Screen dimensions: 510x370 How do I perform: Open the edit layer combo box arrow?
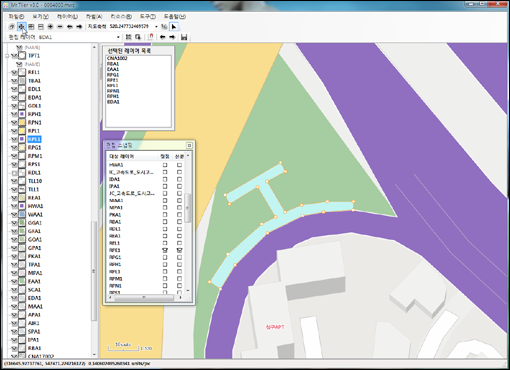(118, 37)
